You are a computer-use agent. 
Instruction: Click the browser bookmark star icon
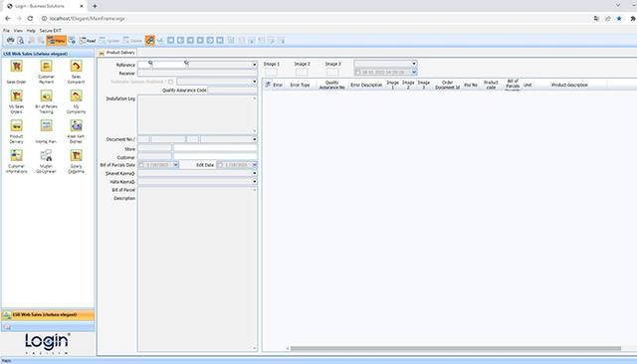(619, 18)
